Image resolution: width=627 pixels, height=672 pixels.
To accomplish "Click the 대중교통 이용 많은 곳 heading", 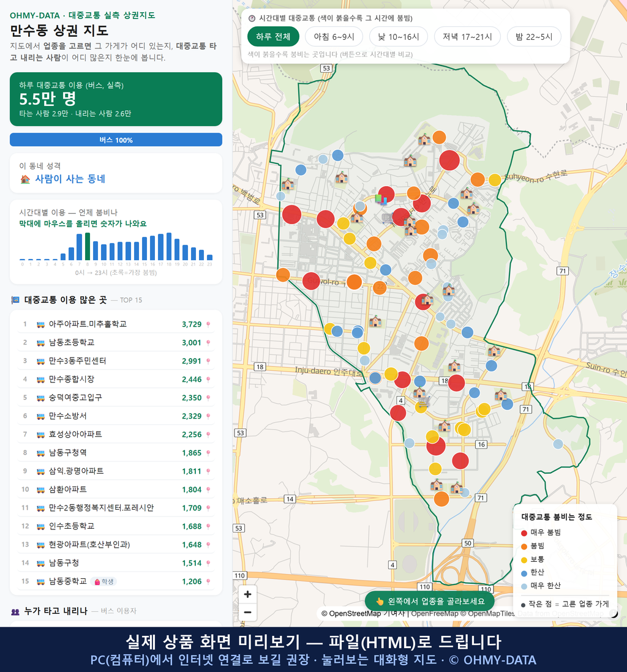I will tap(65, 299).
